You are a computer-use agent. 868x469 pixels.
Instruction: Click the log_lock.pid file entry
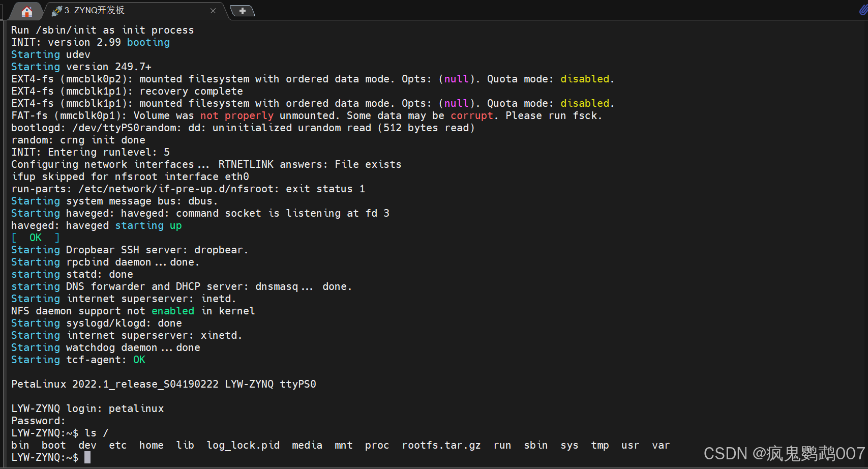[243, 445]
